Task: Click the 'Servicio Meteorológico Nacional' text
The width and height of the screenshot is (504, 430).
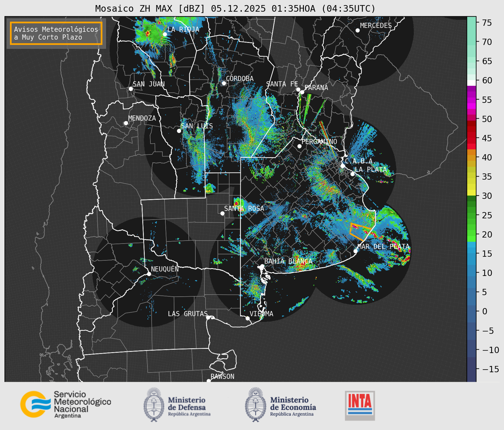Action: pyautogui.click(x=82, y=402)
